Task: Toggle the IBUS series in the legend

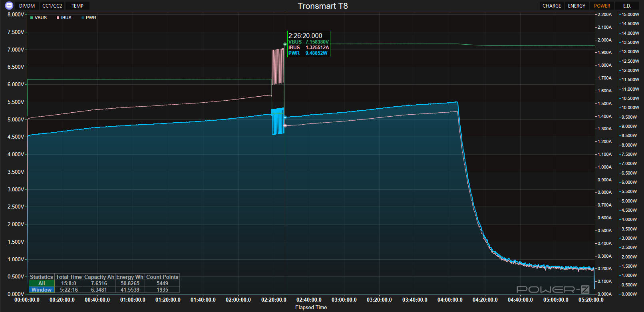Action: [64, 18]
